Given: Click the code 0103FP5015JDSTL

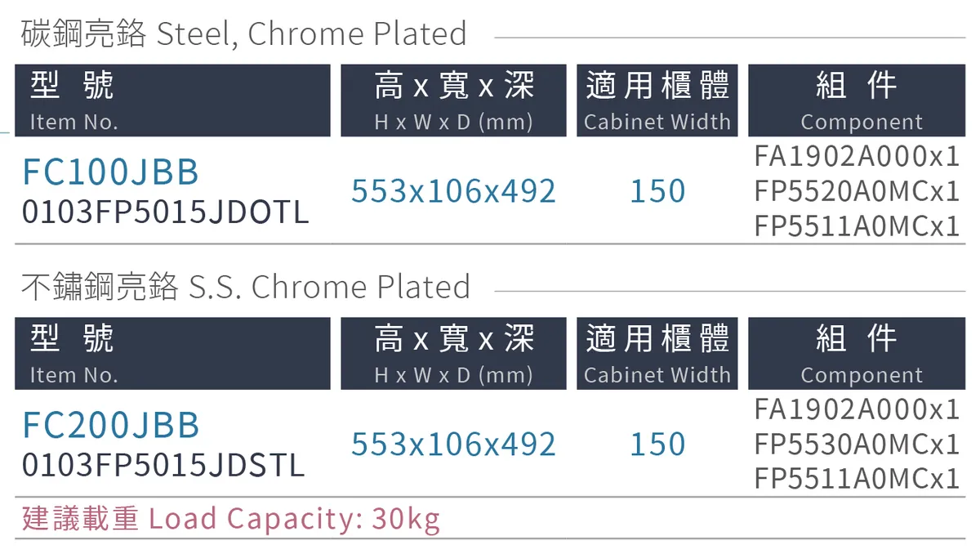Looking at the screenshot, I should (x=163, y=465).
